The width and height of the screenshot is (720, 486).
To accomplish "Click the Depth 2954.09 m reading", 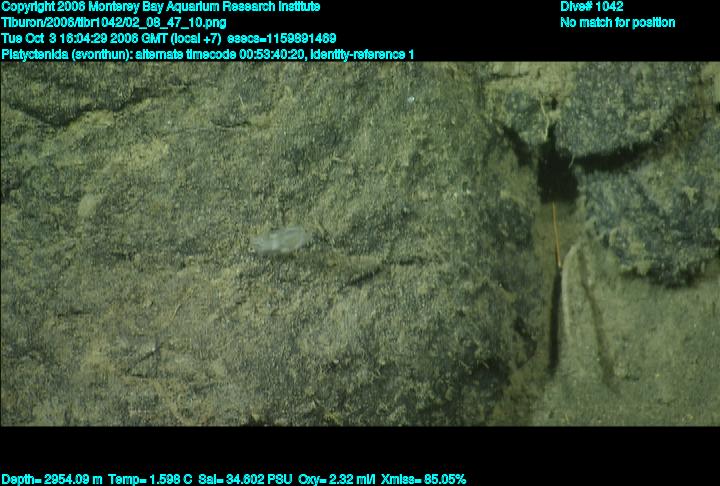I will pos(52,479).
